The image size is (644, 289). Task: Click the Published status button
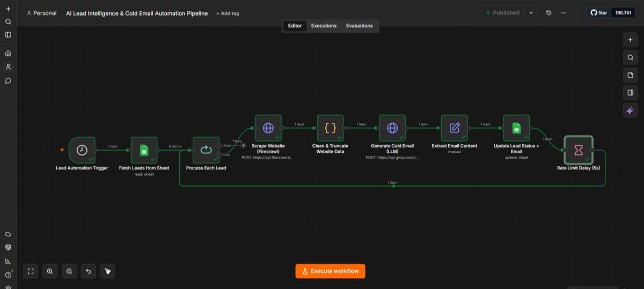pyautogui.click(x=503, y=13)
